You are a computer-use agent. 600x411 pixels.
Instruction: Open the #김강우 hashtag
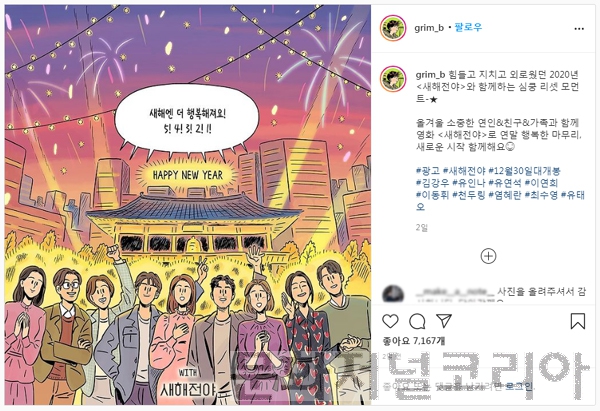click(x=432, y=183)
